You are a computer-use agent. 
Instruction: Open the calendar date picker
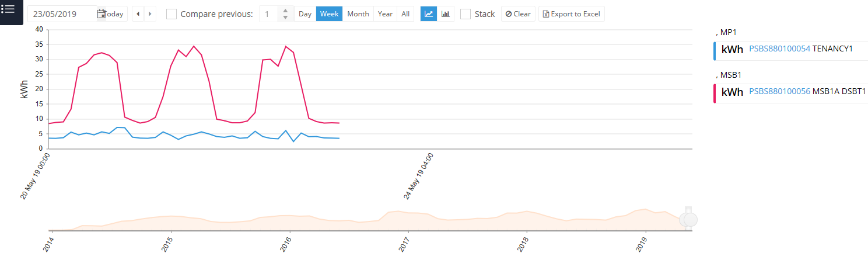[x=101, y=14]
